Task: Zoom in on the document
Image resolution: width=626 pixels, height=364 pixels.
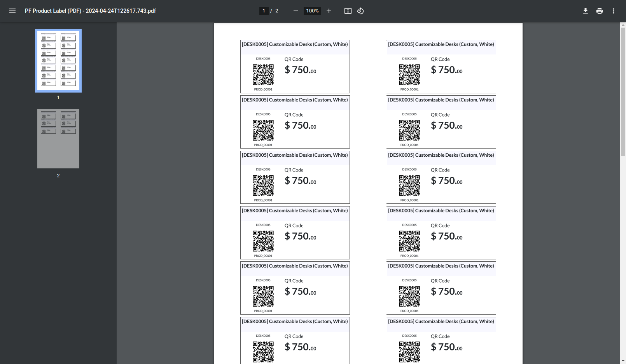Action: [329, 11]
